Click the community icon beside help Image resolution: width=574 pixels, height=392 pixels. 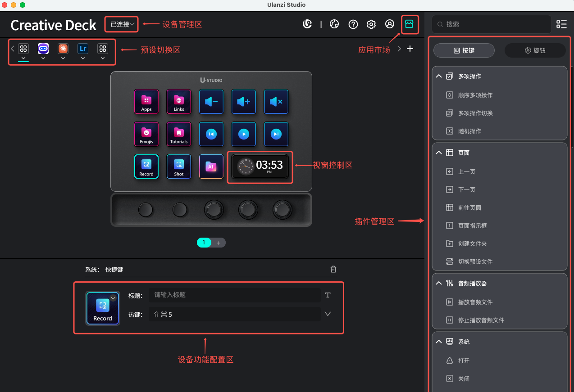[x=334, y=24]
